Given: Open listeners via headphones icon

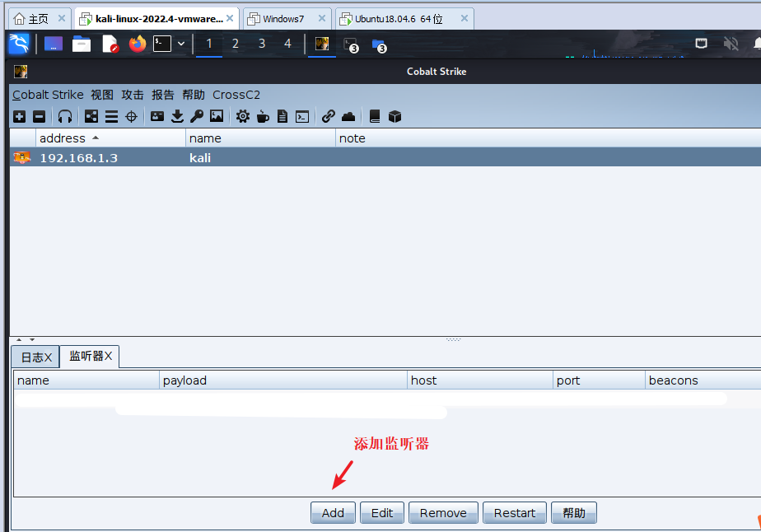Looking at the screenshot, I should (65, 116).
